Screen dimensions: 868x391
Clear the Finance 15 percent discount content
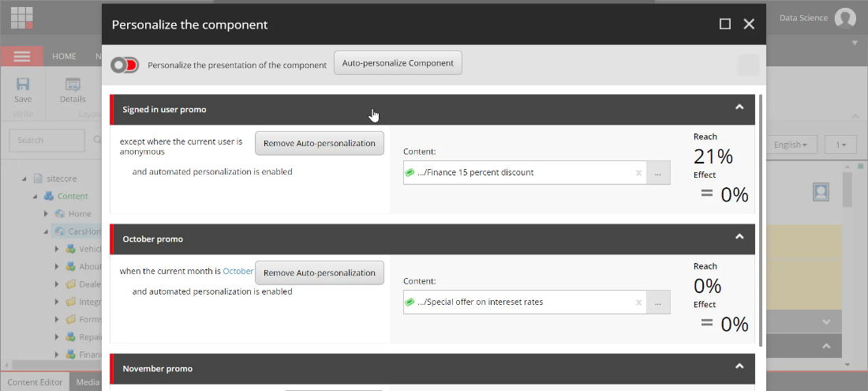click(x=638, y=172)
